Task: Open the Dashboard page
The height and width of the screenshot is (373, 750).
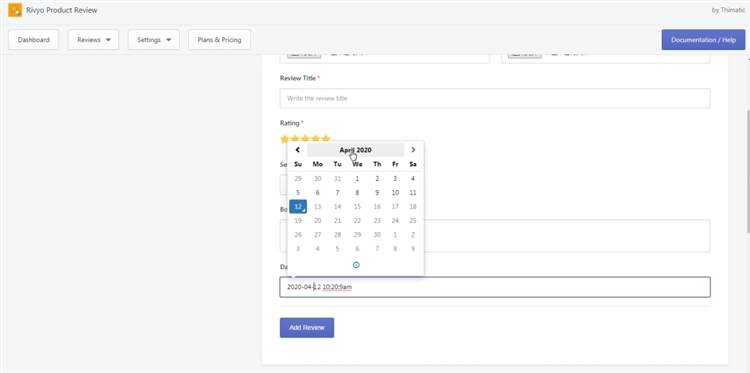Action: tap(33, 40)
